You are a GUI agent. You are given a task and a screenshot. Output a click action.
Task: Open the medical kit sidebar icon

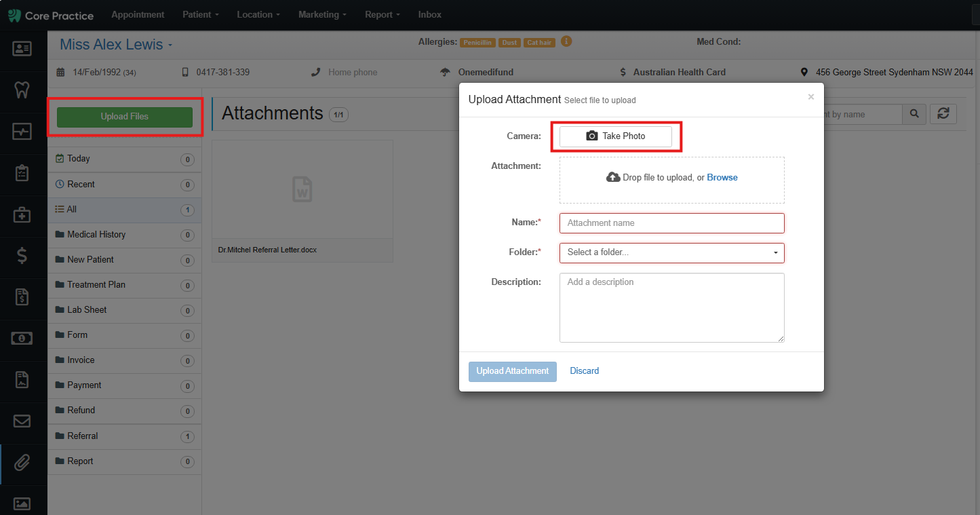22,215
